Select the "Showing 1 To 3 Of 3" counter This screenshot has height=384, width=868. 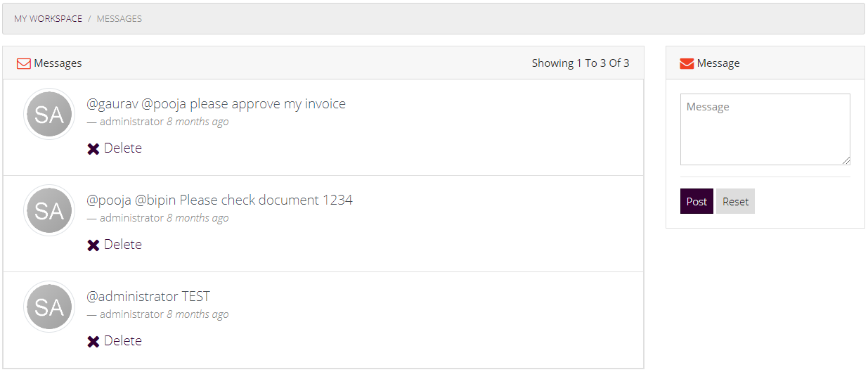coord(581,63)
